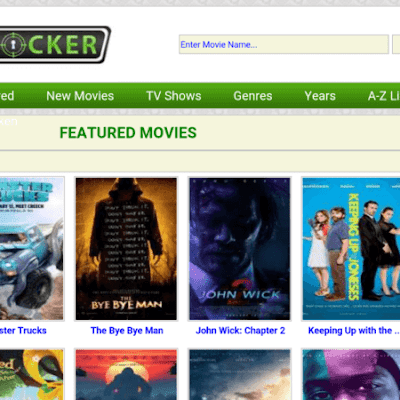Open The Bye Bye Man poster
Screen dimensions: 400x400
pyautogui.click(x=126, y=249)
